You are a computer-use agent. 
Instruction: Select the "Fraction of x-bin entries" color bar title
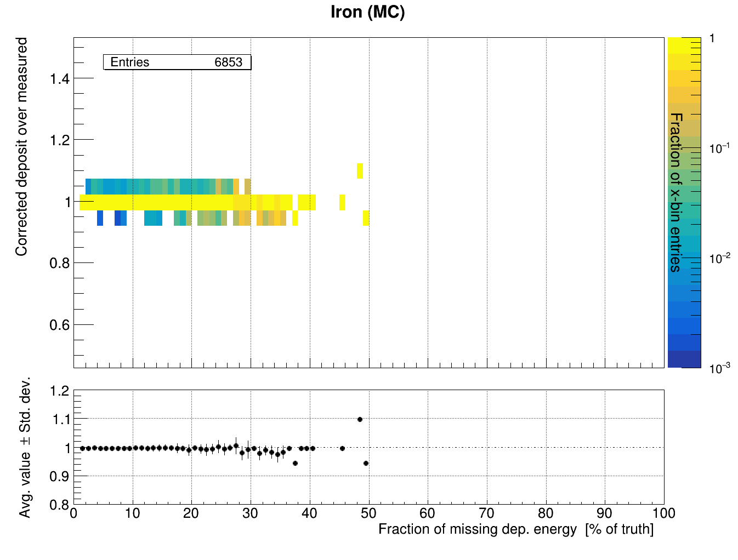[x=676, y=192]
